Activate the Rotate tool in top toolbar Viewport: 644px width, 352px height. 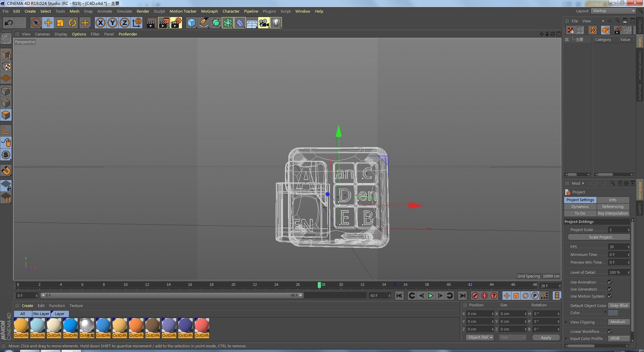tap(72, 23)
